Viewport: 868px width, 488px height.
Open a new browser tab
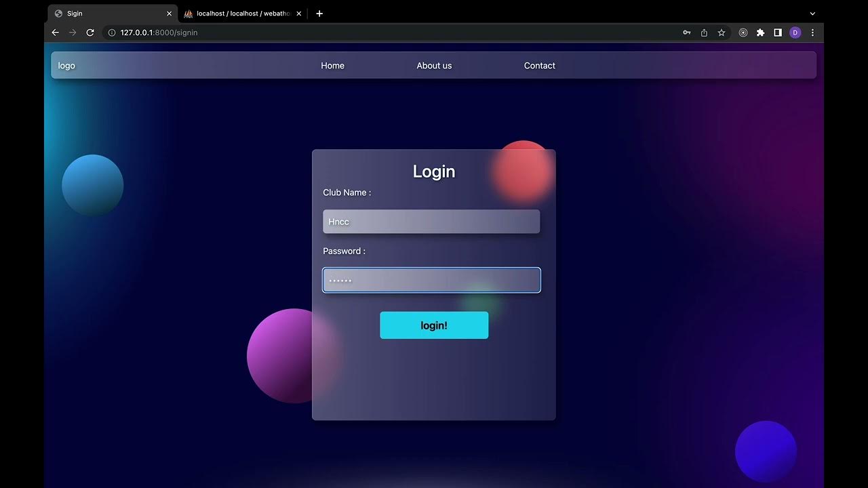click(319, 14)
